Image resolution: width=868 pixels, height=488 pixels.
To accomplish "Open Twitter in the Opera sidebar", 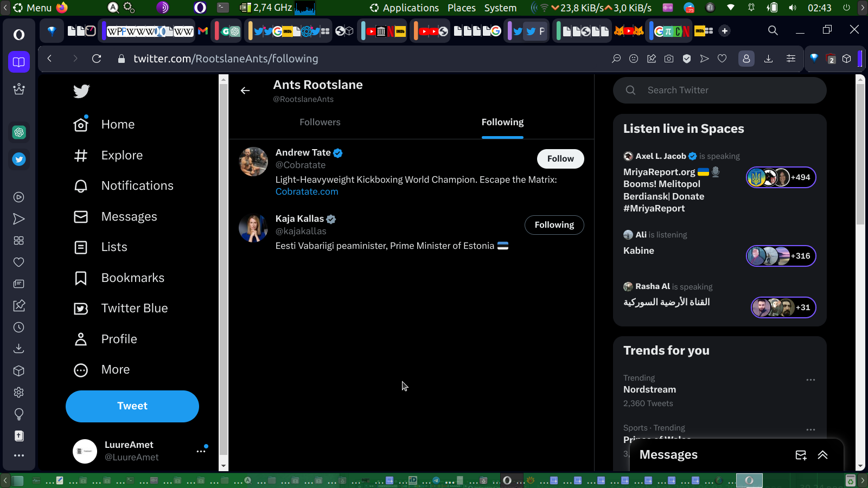I will point(19,159).
